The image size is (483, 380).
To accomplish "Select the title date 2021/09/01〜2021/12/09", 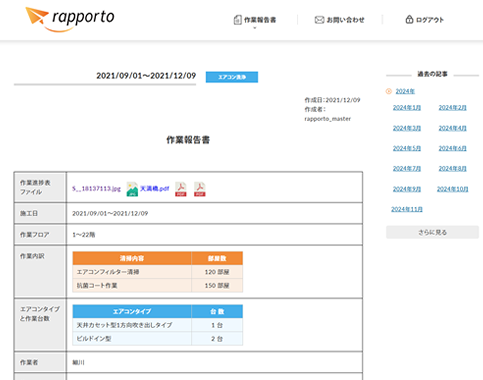I will (146, 76).
